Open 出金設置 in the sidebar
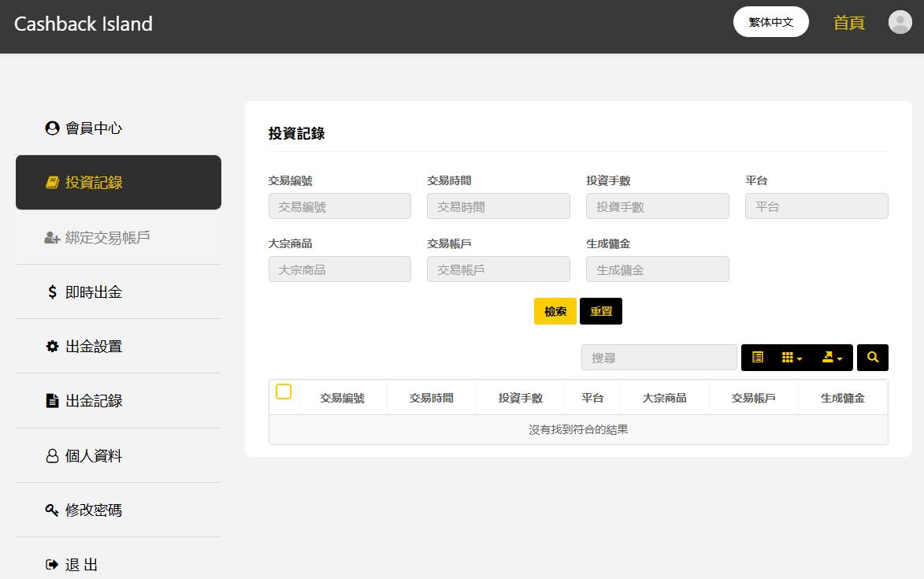 pos(118,347)
